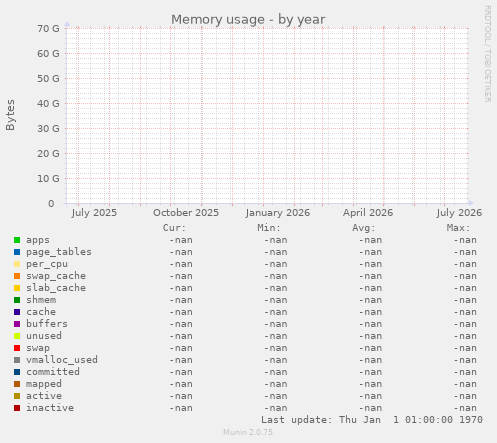The image size is (497, 443).
Task: Click the lime unused legend swatch
Action: 17,336
